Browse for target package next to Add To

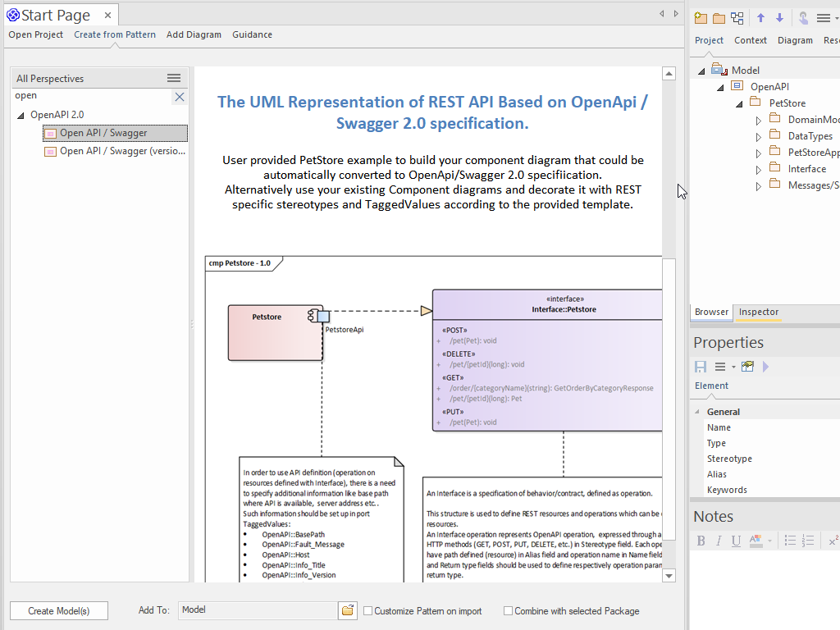tap(348, 610)
